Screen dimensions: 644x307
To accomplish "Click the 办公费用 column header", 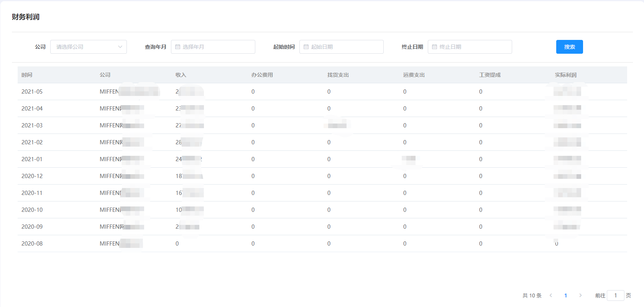I will point(262,75).
